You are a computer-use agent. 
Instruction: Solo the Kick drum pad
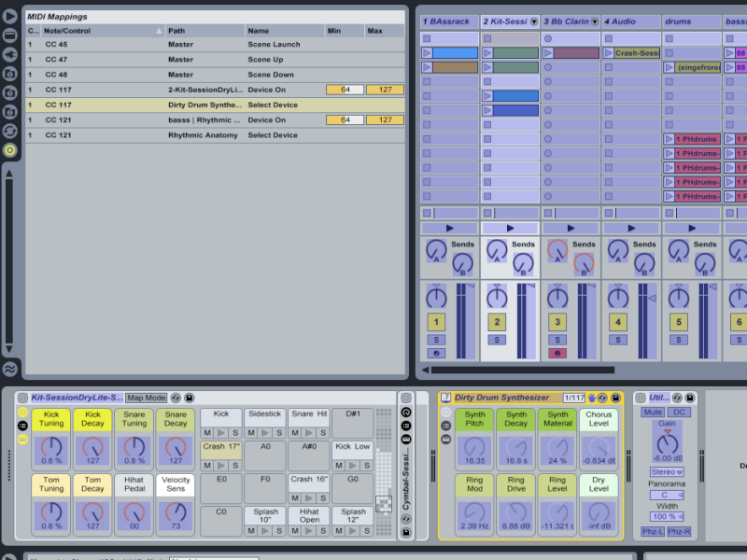233,433
